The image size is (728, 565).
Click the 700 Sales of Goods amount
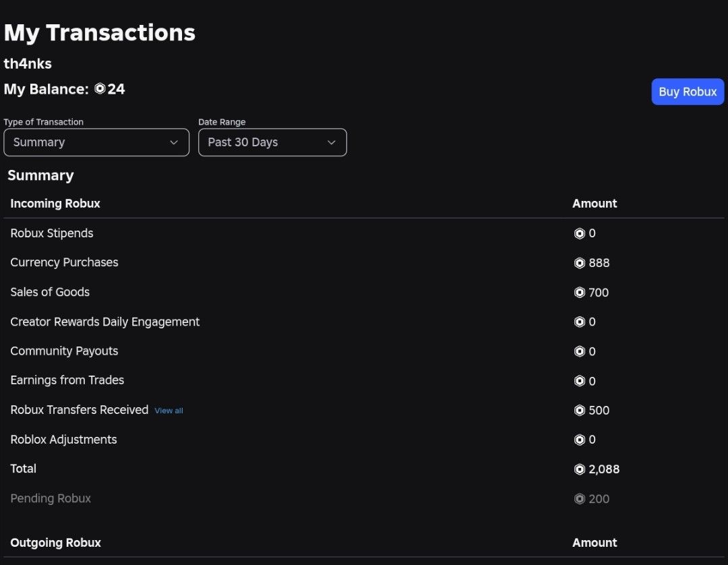(x=599, y=293)
